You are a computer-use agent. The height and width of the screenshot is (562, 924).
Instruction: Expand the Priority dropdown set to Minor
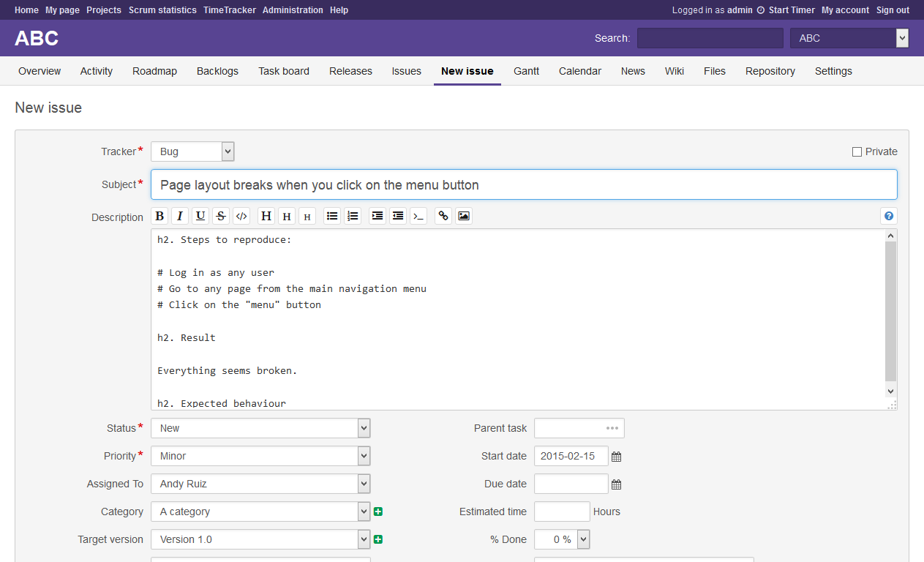click(x=260, y=456)
